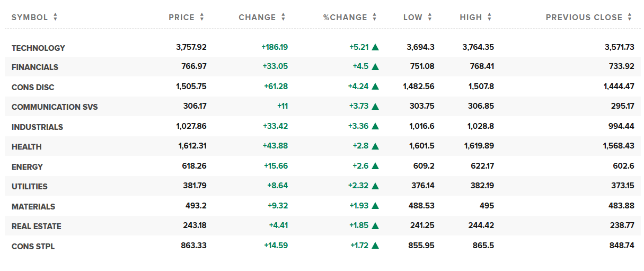Click the sort arrows beside SYMBOL header
The height and width of the screenshot is (271, 644).
click(x=55, y=18)
